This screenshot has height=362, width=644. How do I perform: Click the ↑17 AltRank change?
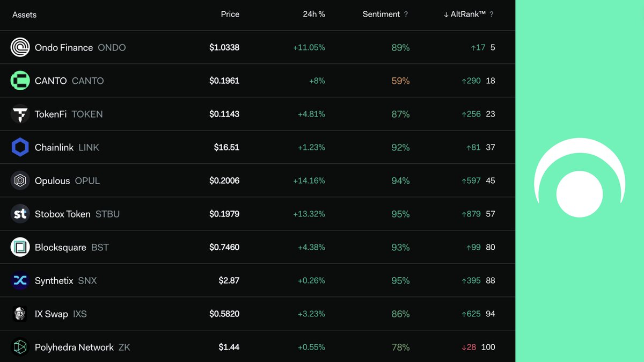[x=478, y=47]
